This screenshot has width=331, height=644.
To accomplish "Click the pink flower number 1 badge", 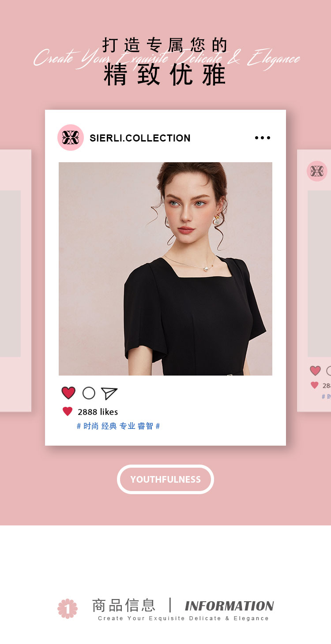I will click(68, 608).
